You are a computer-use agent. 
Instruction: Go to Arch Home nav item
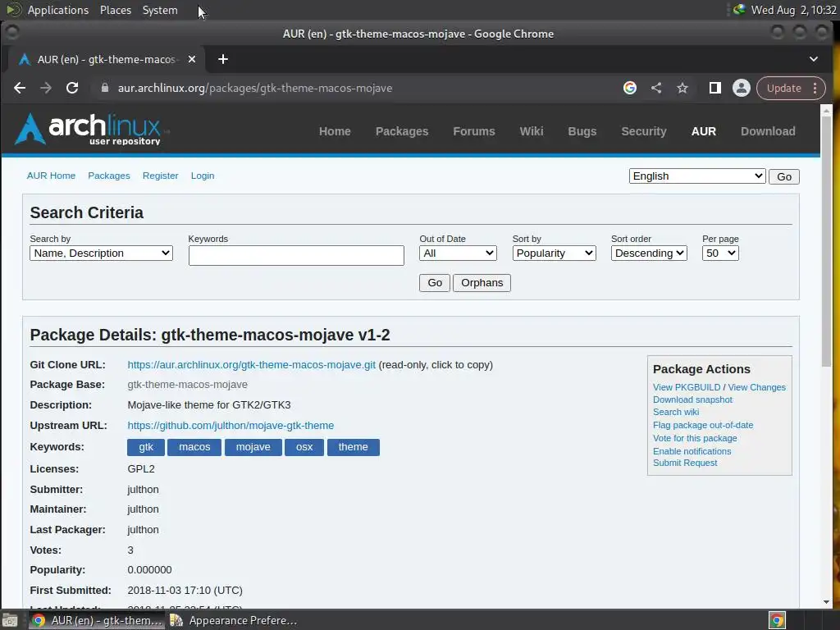335,131
